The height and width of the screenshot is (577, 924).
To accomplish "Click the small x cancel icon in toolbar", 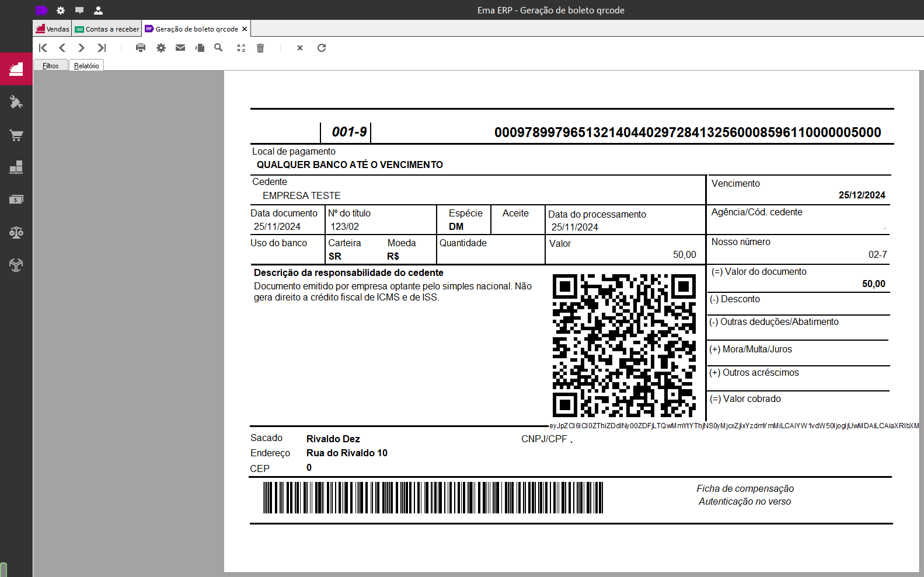I will [300, 48].
